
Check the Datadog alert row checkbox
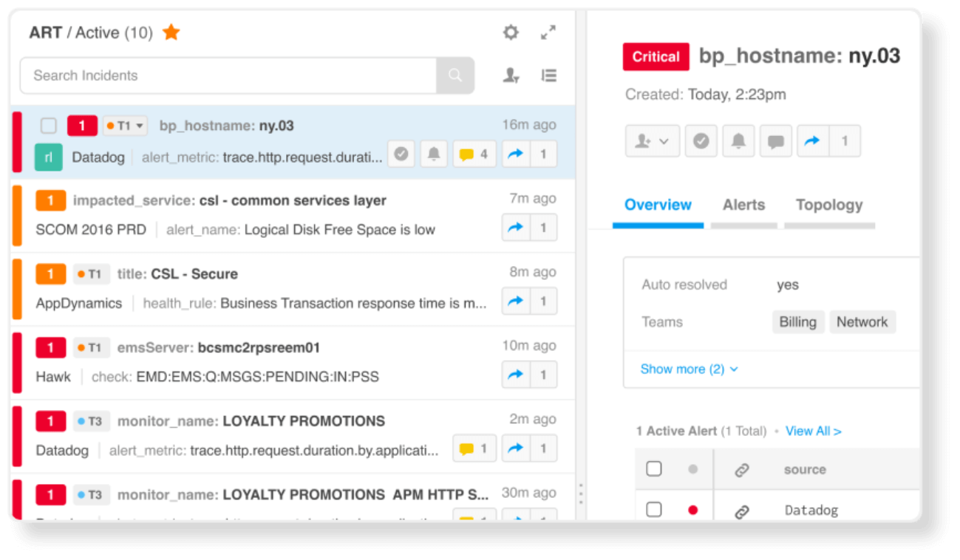654,509
